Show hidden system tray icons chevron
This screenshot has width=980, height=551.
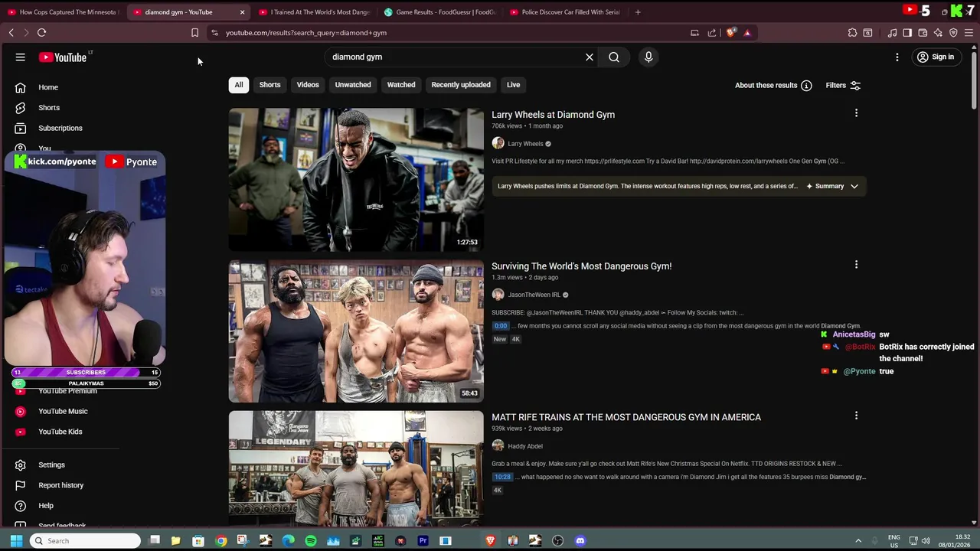coord(858,541)
